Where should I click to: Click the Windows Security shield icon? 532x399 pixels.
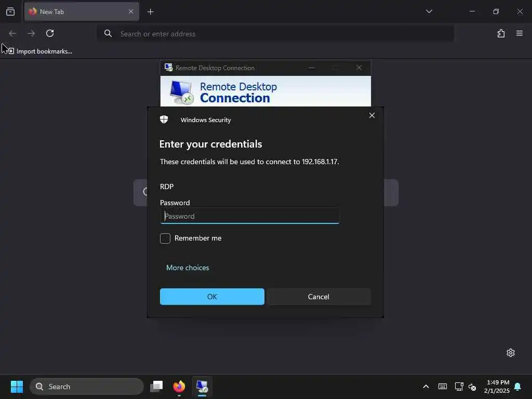point(164,119)
